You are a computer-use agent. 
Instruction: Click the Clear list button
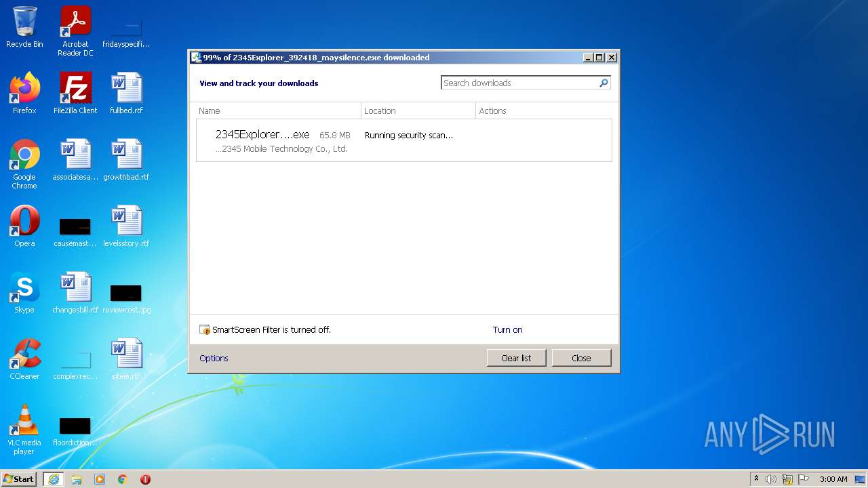516,358
